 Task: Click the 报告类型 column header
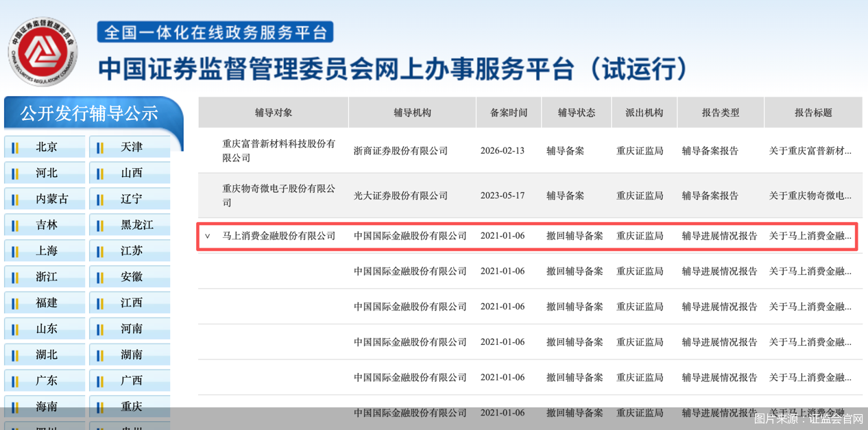pos(721,112)
